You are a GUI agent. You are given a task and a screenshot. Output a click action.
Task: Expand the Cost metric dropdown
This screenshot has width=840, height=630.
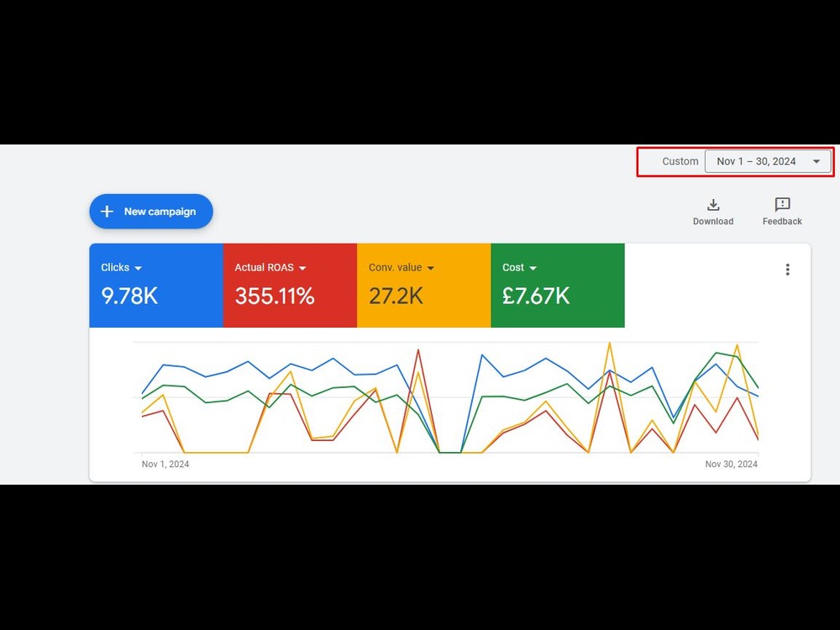coord(533,268)
